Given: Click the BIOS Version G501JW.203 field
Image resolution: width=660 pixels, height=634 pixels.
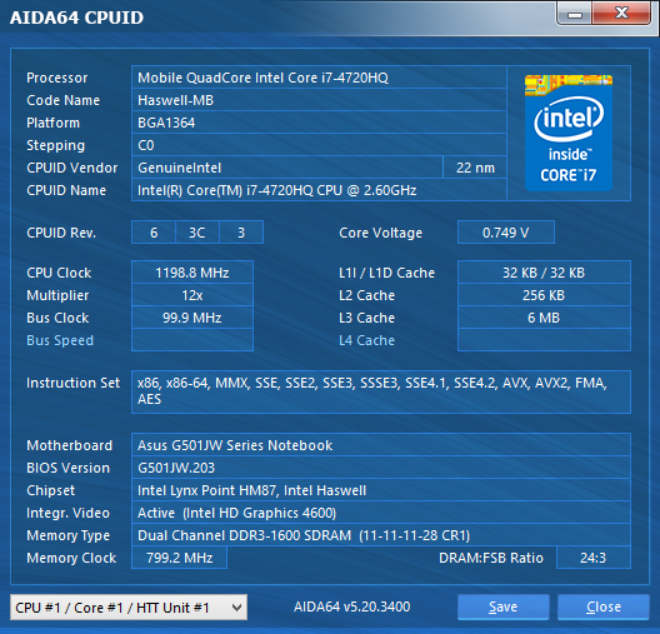Looking at the screenshot, I should [x=381, y=468].
